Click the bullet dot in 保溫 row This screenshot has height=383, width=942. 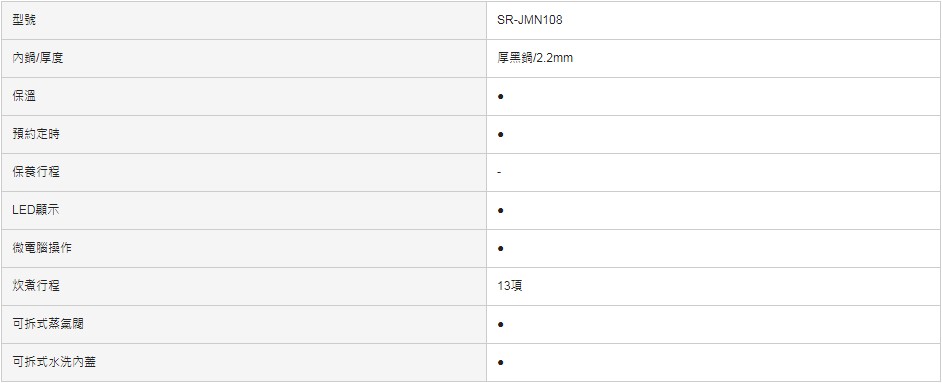[500, 96]
